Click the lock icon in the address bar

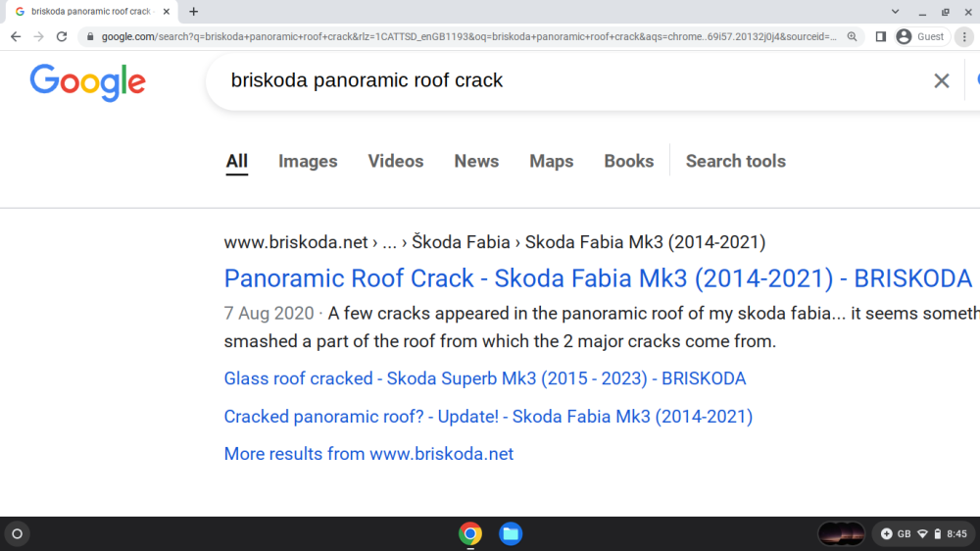90,37
